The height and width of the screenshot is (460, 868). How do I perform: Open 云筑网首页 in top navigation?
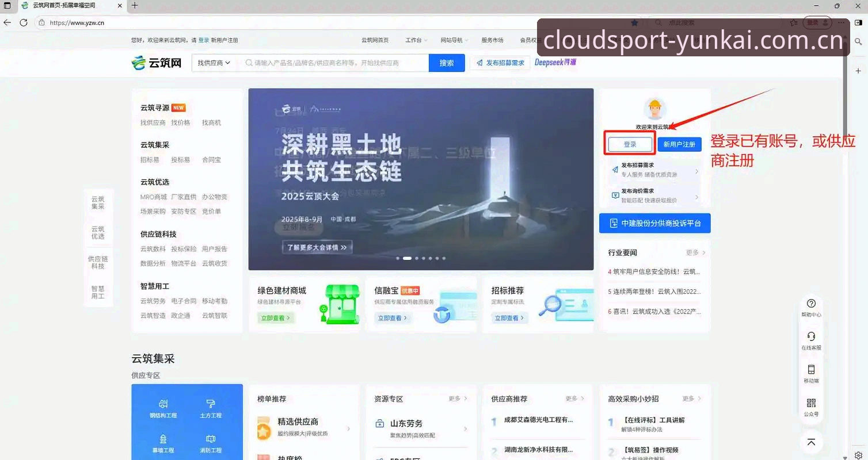point(375,40)
